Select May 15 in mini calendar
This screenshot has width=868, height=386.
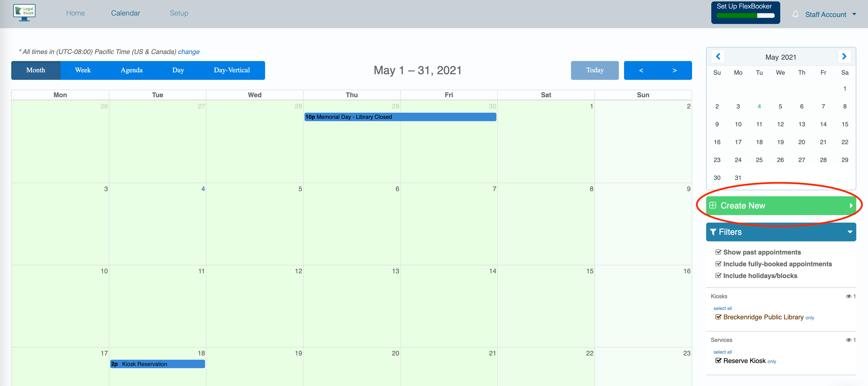pos(844,124)
